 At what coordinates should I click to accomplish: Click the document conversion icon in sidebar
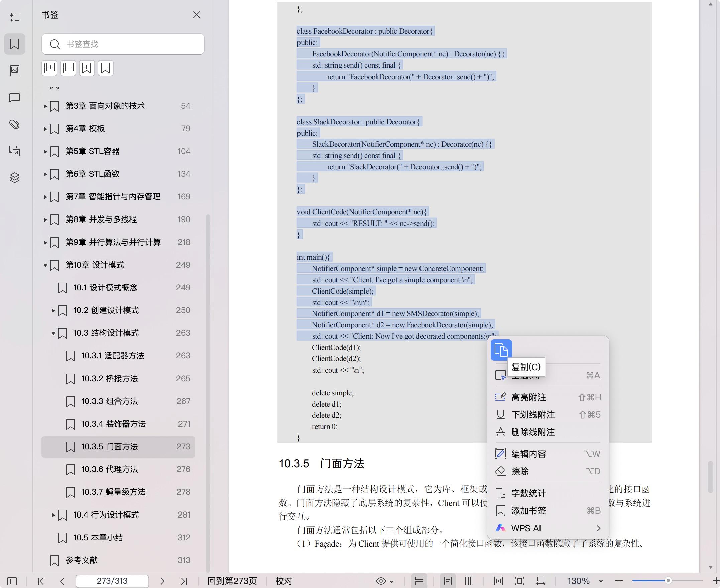point(15,151)
